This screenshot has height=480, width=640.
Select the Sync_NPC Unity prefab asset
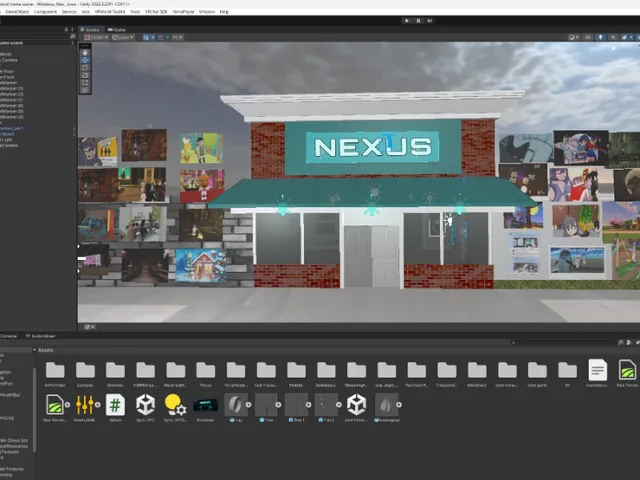point(145,408)
